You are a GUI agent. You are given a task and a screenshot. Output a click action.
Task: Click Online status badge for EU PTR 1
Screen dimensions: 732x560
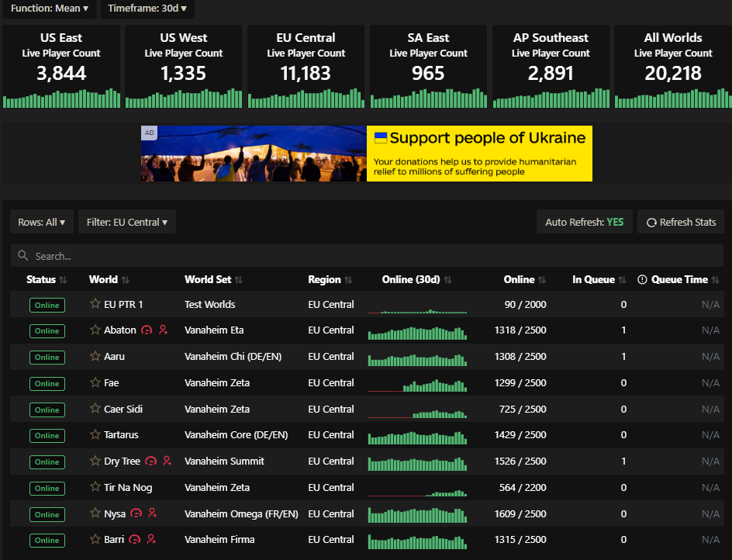[x=47, y=305]
